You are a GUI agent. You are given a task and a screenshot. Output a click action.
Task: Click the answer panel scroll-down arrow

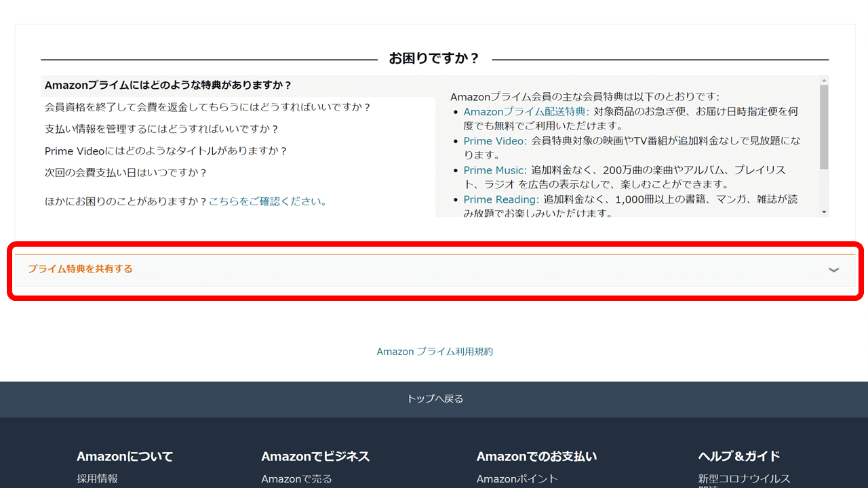[x=824, y=212]
